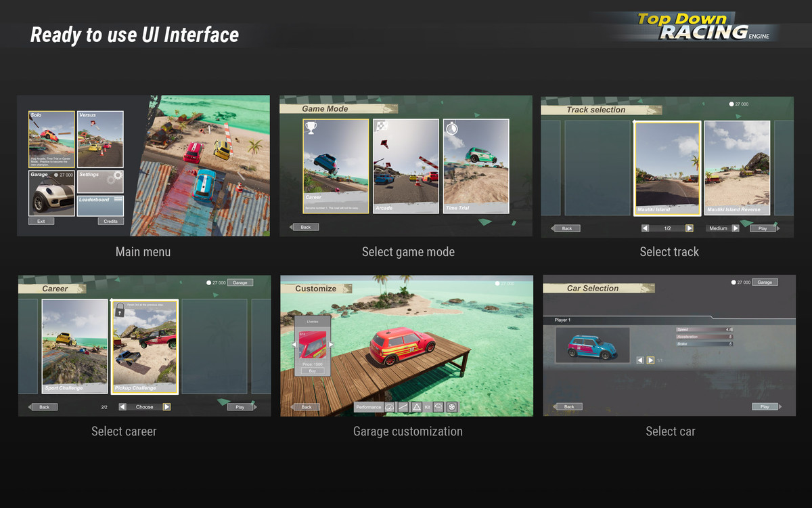Select the triangle performance icon in Customize
812x508 pixels.
click(417, 407)
